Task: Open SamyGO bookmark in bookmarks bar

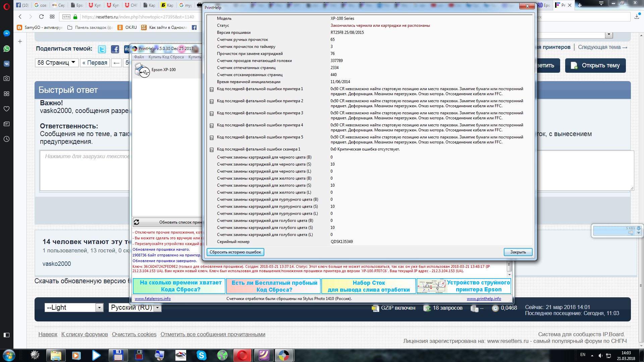Action: click(40, 27)
